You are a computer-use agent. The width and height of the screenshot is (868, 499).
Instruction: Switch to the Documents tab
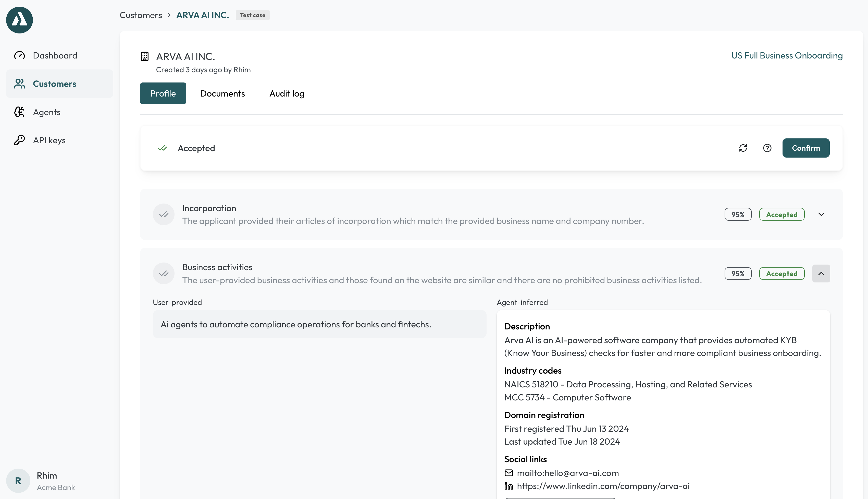point(222,93)
